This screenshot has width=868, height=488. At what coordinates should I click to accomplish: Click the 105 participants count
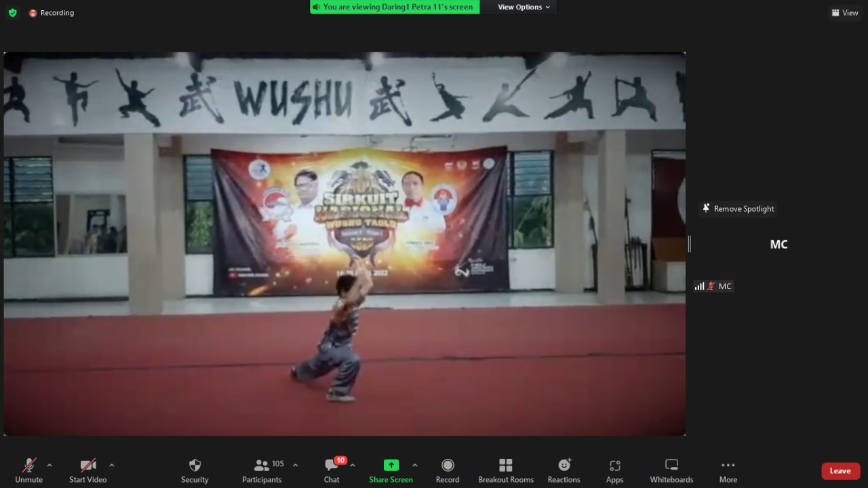278,464
